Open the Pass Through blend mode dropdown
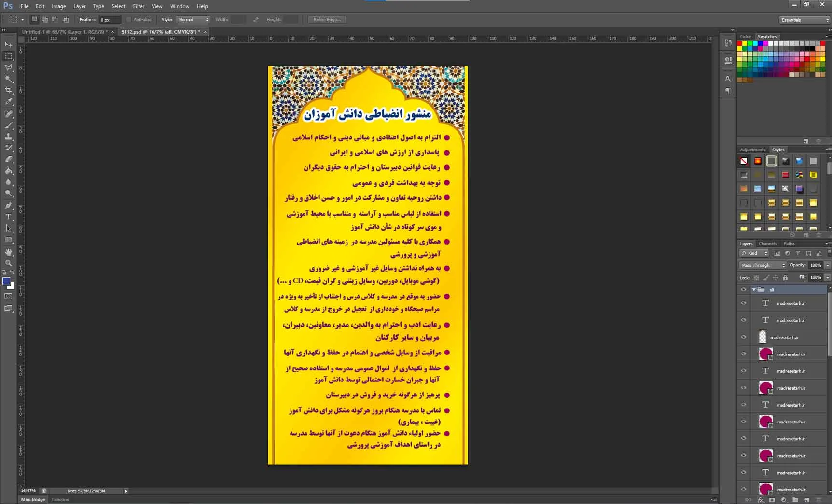The height and width of the screenshot is (504, 832). pos(763,265)
